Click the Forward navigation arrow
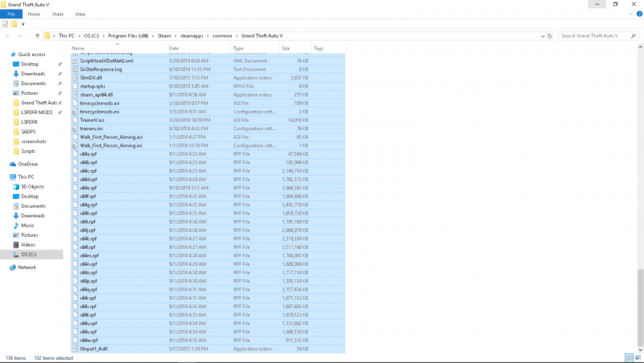Viewport: 644px width, 363px height. (x=19, y=35)
